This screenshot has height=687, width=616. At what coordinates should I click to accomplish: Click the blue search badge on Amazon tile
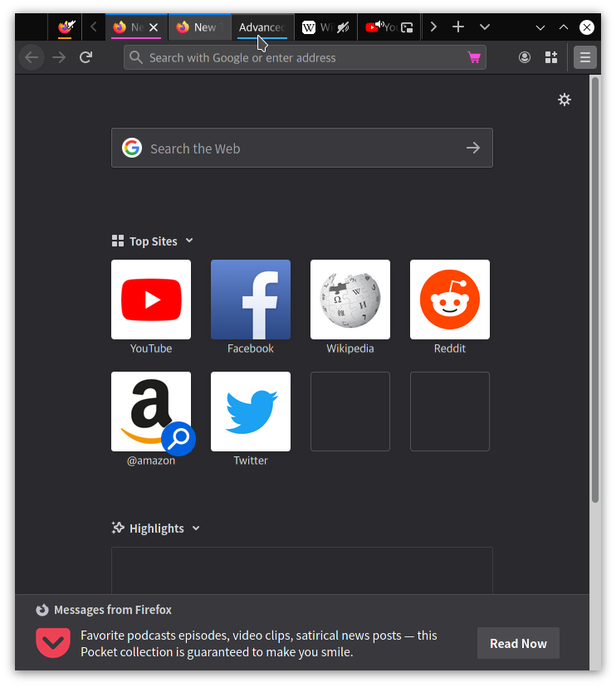point(178,439)
